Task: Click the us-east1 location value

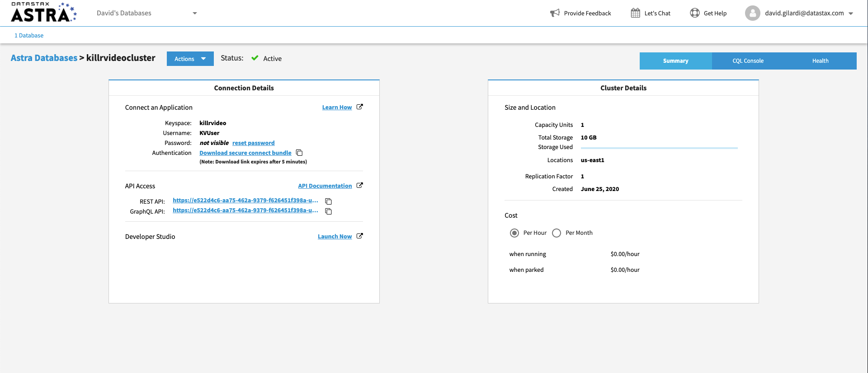Action: pos(592,160)
